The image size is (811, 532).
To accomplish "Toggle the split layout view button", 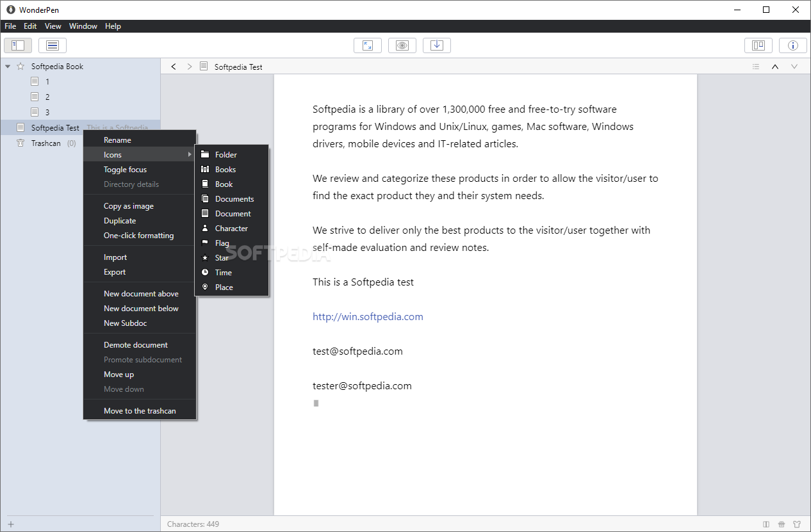I will (758, 45).
